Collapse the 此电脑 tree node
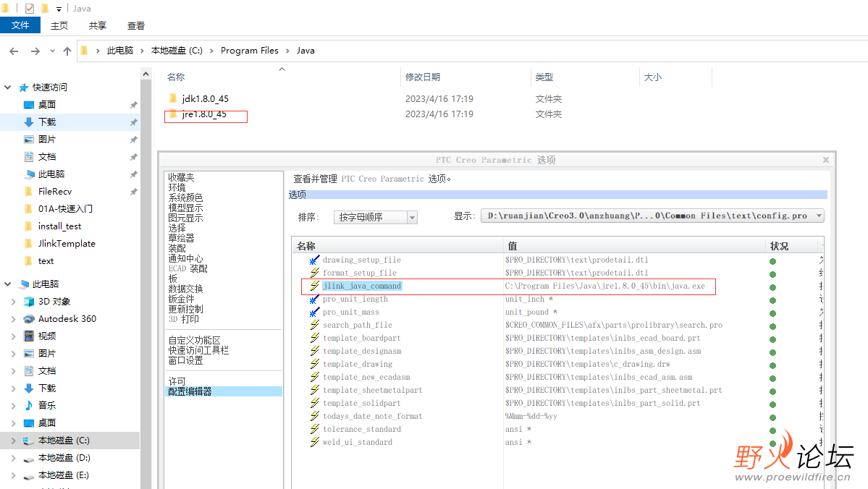Viewport: 868px width, 489px height. [8, 284]
